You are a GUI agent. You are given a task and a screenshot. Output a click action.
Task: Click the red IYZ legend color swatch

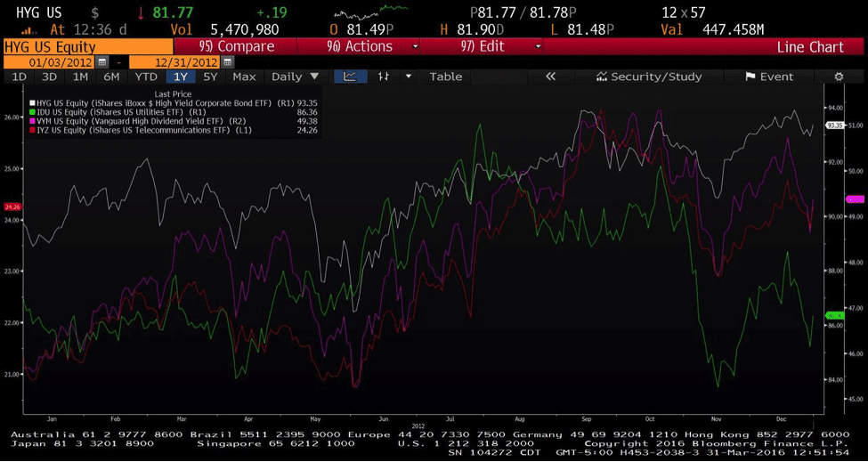33,129
